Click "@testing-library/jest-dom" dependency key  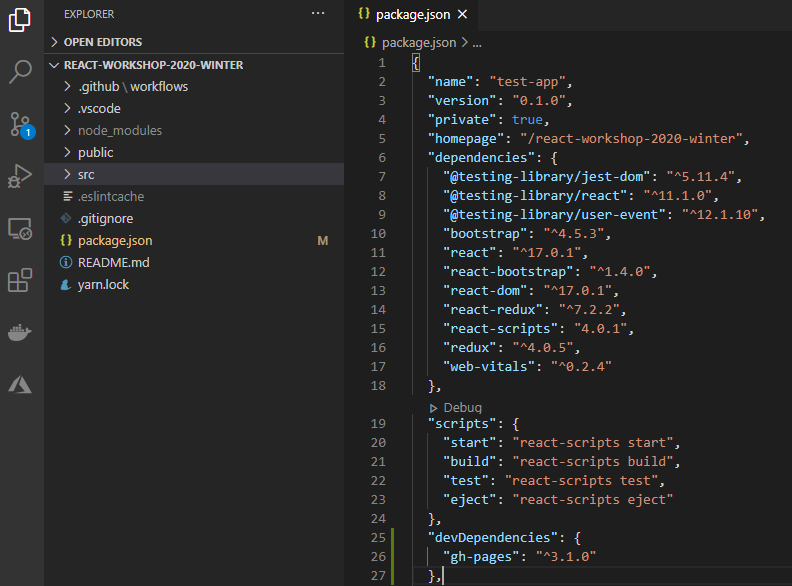(x=547, y=177)
